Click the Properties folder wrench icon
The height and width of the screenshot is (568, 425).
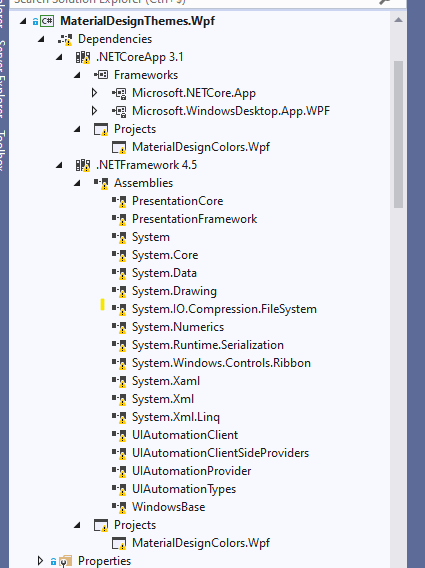(65, 561)
